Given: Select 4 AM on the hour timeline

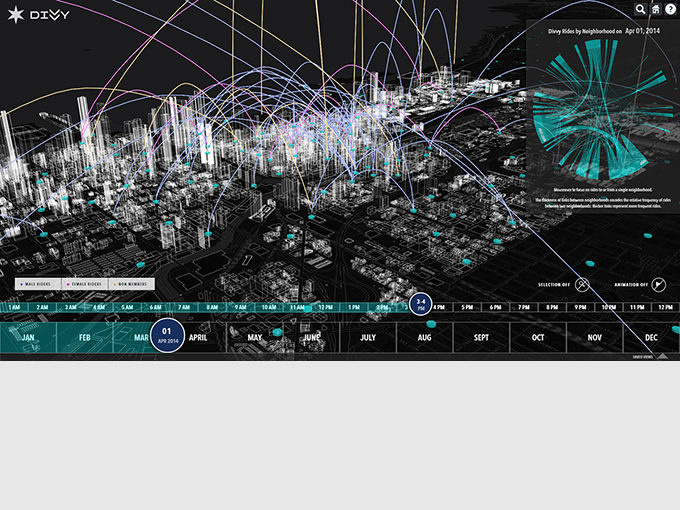Looking at the screenshot, I should point(99,307).
